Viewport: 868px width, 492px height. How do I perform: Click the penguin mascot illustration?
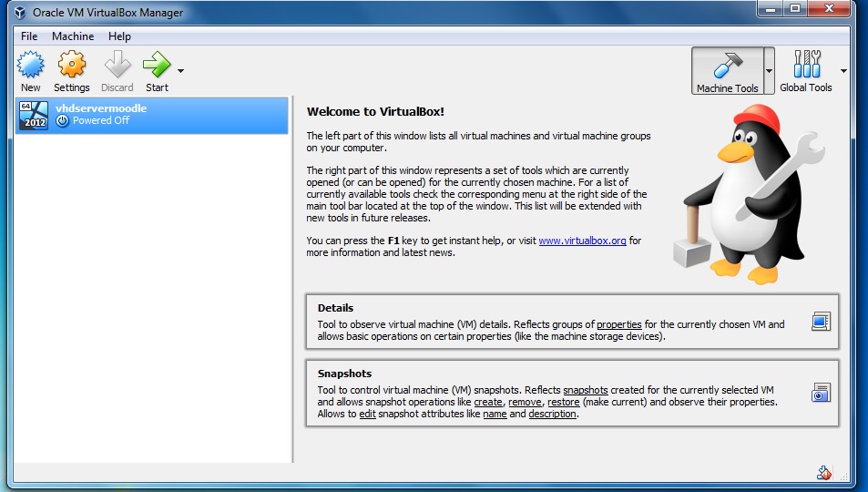pyautogui.click(x=749, y=194)
